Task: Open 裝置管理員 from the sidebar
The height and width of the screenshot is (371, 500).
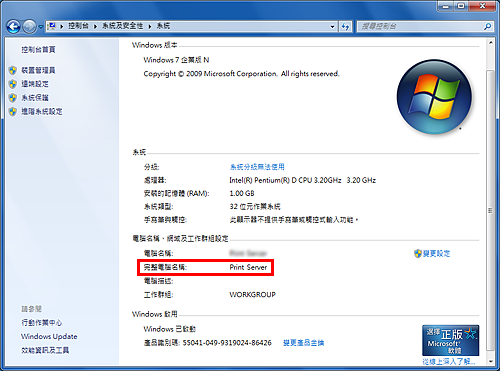Action: (x=38, y=70)
